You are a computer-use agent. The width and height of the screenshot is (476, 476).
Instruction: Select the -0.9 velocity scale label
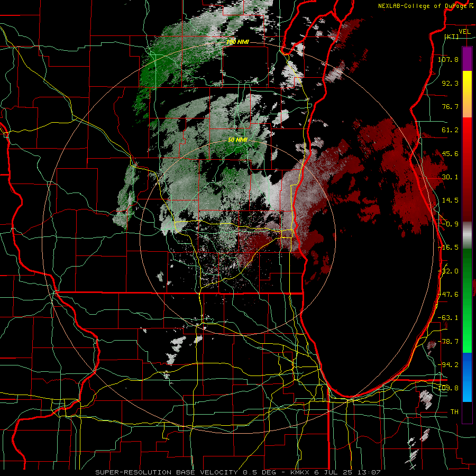450,224
